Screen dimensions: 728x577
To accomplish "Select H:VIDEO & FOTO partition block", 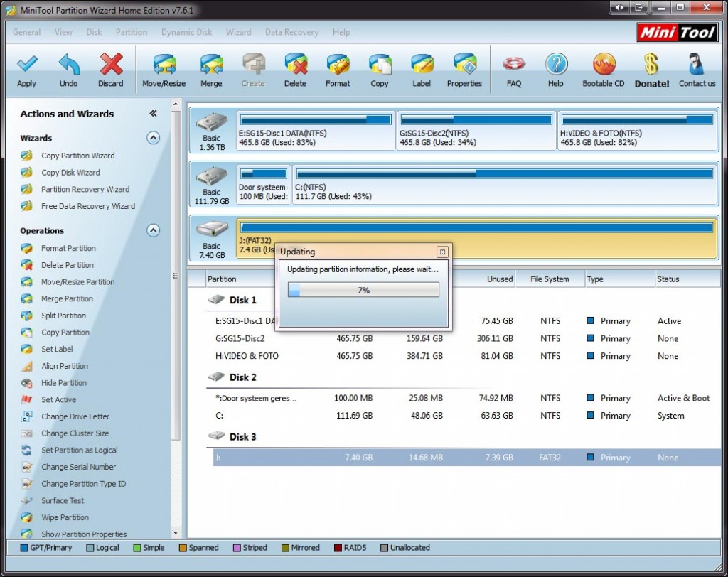I will coord(637,131).
